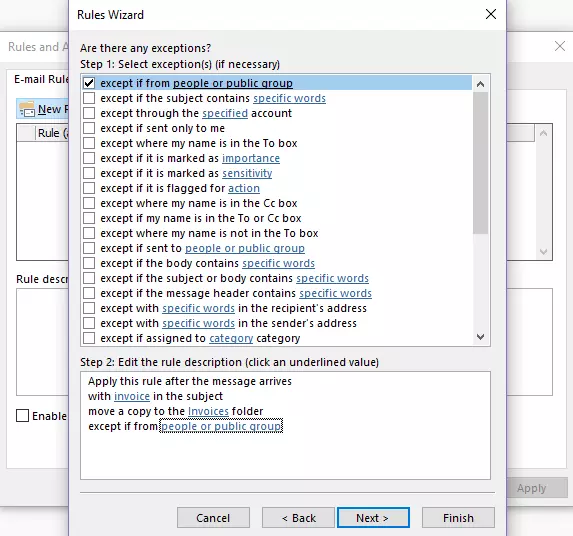
Task: Go back with the '< Back' button
Action: pyautogui.click(x=298, y=517)
